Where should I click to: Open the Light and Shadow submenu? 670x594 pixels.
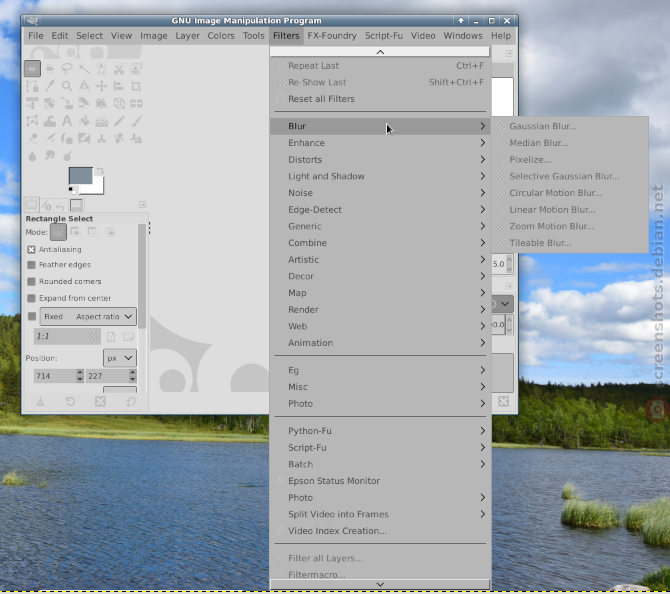click(x=380, y=176)
